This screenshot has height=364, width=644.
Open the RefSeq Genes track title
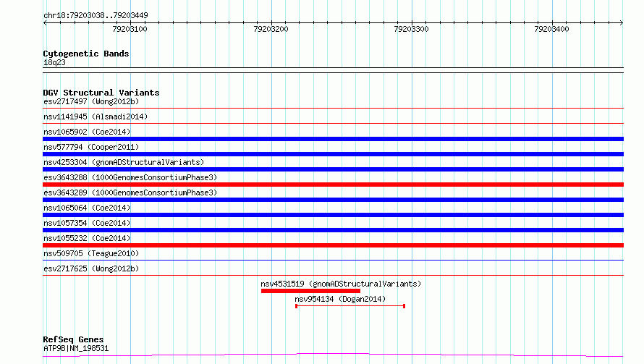[73, 339]
